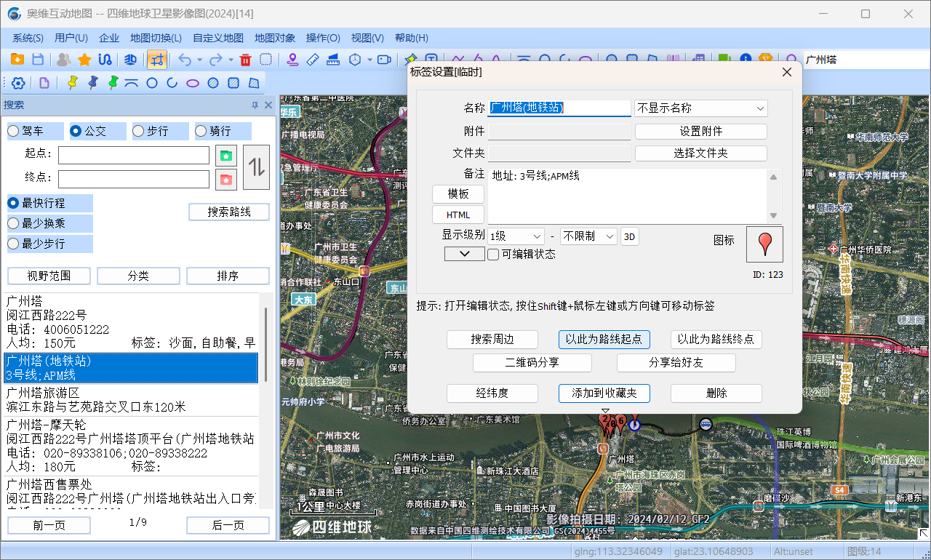This screenshot has width=931, height=560.
Task: Open the 帮助(H) menu
Action: coord(412,38)
